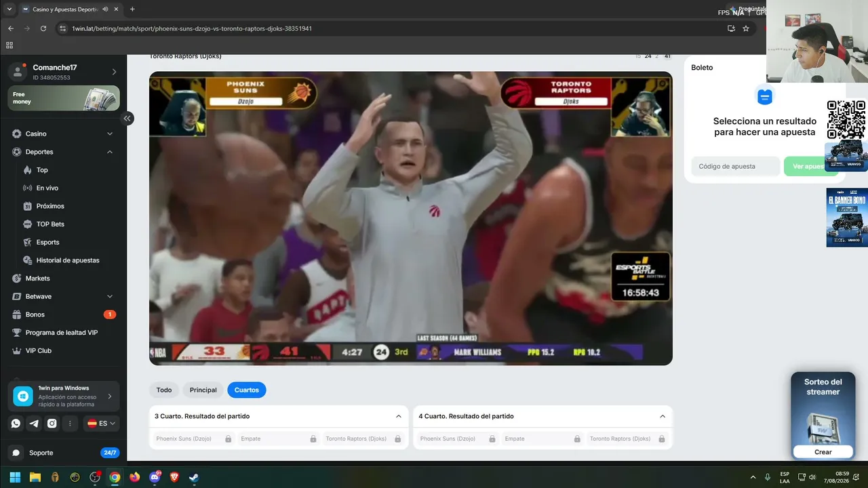
Task: Open the WhatsApp social link icon
Action: pos(16,424)
